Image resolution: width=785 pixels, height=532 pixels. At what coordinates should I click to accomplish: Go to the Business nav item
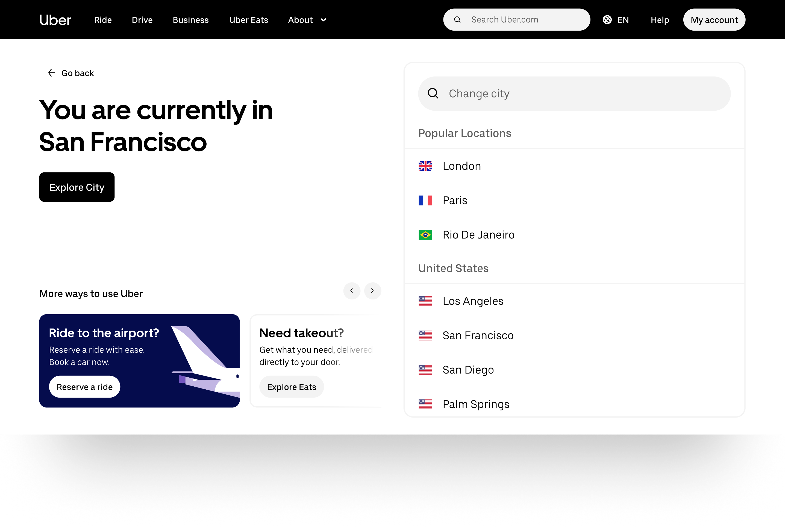point(190,20)
